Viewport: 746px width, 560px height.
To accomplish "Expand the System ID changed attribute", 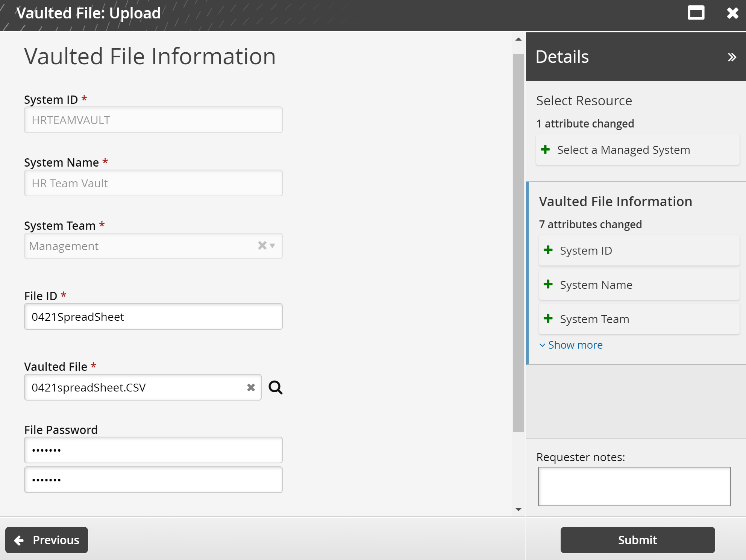I will click(x=549, y=250).
